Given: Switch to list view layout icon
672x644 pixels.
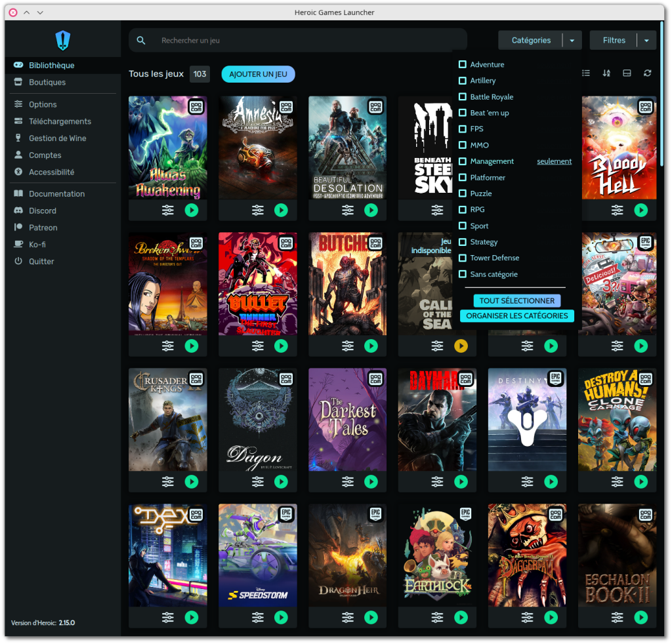Looking at the screenshot, I should (x=586, y=73).
